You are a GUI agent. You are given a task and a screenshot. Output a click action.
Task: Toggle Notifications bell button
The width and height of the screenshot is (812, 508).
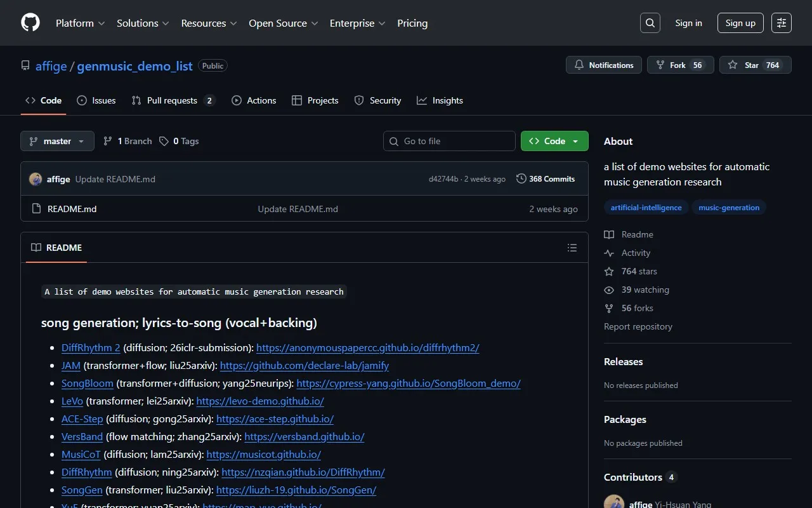[604, 65]
